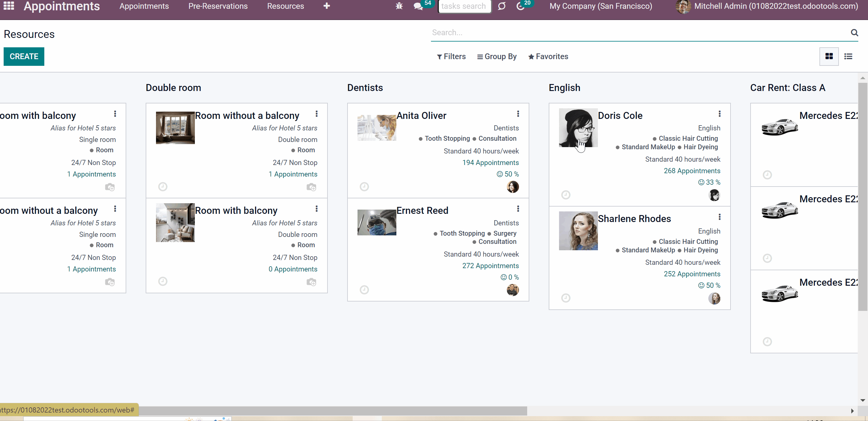This screenshot has height=421, width=868.
Task: Open the kebab menu on Ernest Reed card
Action: 518,209
